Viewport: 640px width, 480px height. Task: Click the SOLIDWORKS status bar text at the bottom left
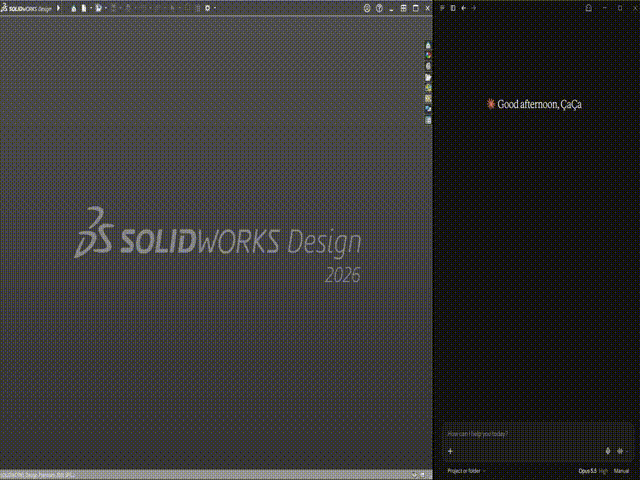coord(38,475)
